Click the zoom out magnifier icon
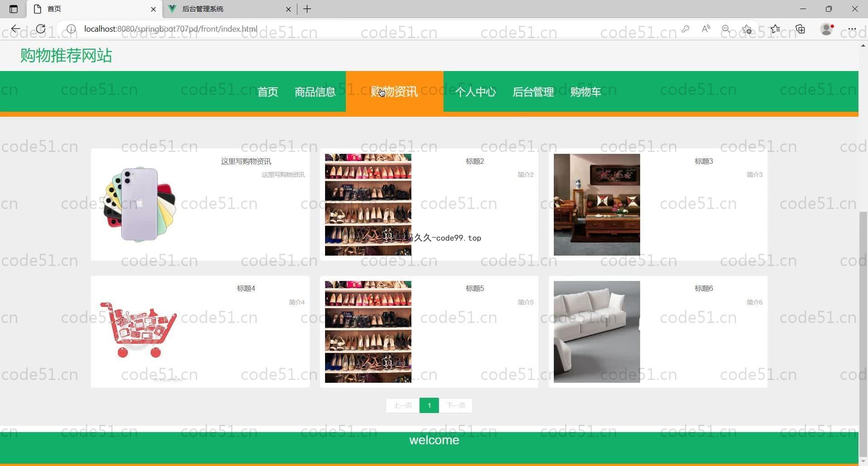868x466 pixels. 726,29
